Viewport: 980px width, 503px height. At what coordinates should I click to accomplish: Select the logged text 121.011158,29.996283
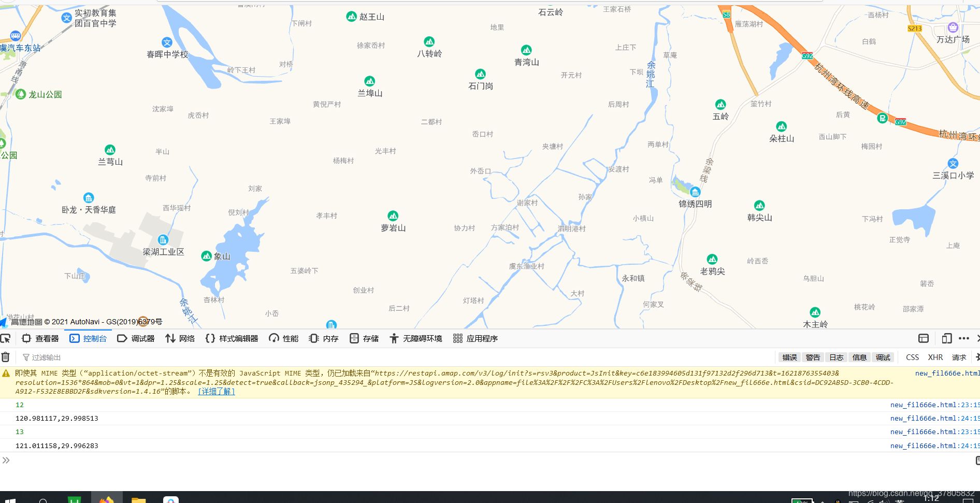click(57, 445)
